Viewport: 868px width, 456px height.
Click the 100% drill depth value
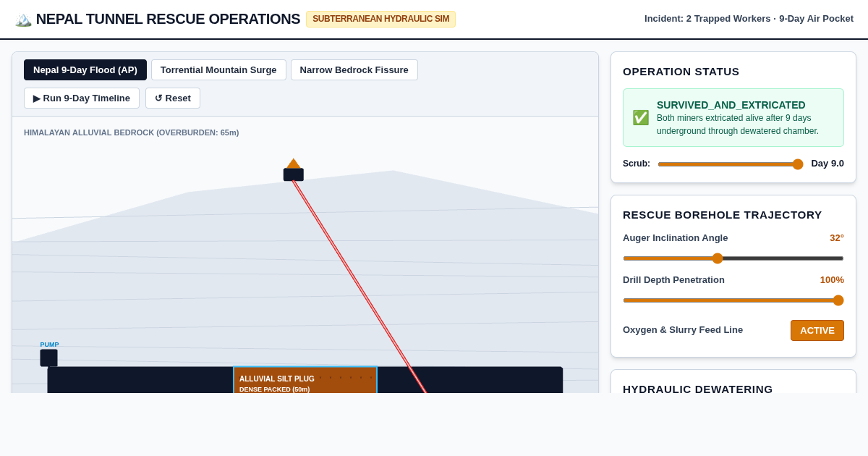point(832,280)
